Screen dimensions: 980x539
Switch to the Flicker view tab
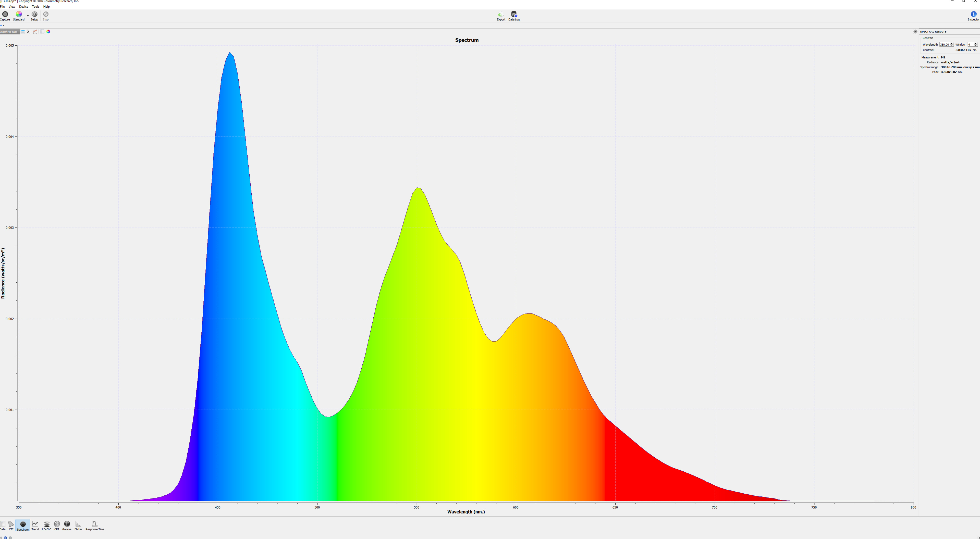click(x=78, y=525)
